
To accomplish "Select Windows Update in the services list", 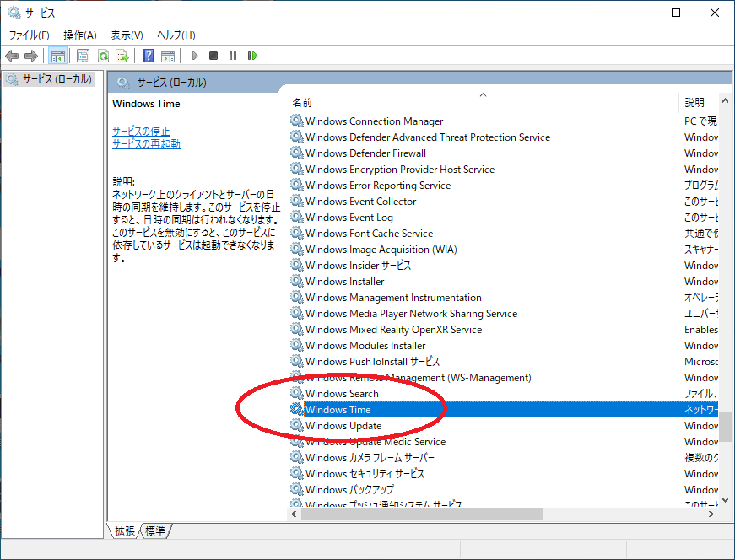I will (x=343, y=426).
